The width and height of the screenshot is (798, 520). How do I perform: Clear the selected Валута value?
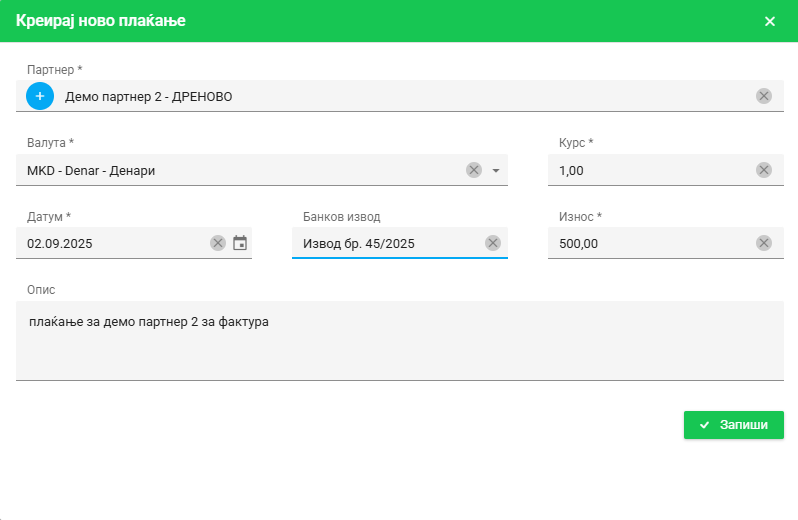click(474, 170)
